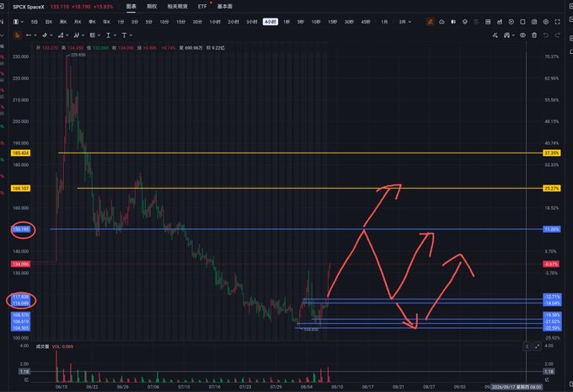The image size is (573, 392).
Task: Open the 相关期货 tab
Action: click(177, 6)
